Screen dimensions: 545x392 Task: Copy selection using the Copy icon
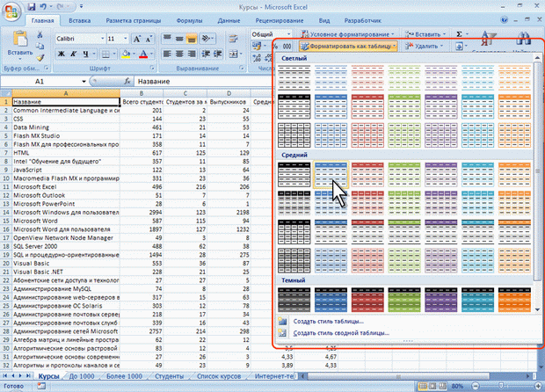point(40,46)
